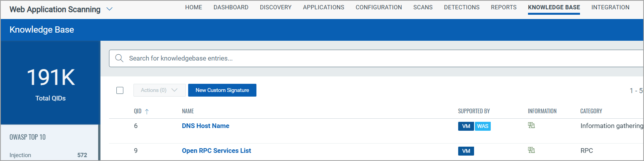
Task: Click the 191K Total QIDs counter
Action: pyautogui.click(x=50, y=83)
